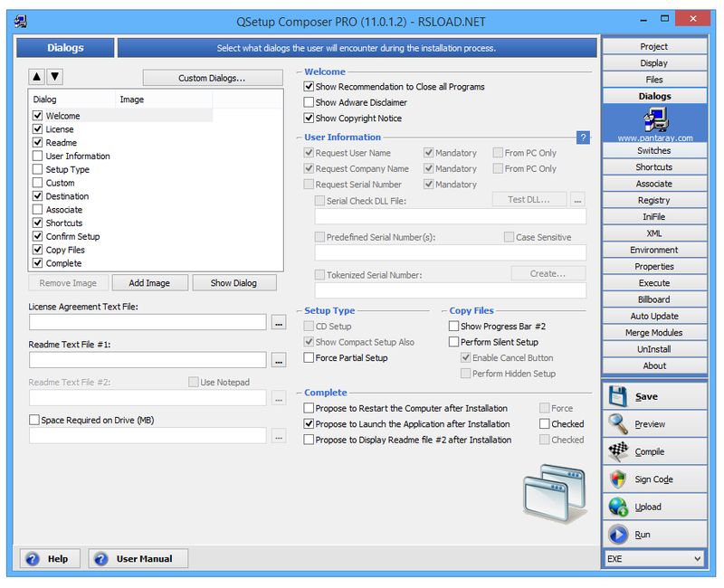Open the www.pantaray.com link
Screen dimensions: 724x588
[655, 138]
